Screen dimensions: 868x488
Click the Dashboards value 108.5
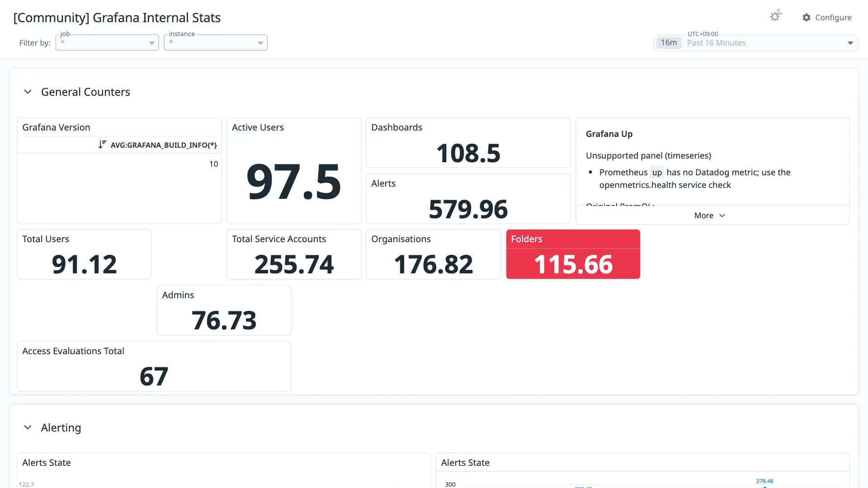tap(468, 153)
